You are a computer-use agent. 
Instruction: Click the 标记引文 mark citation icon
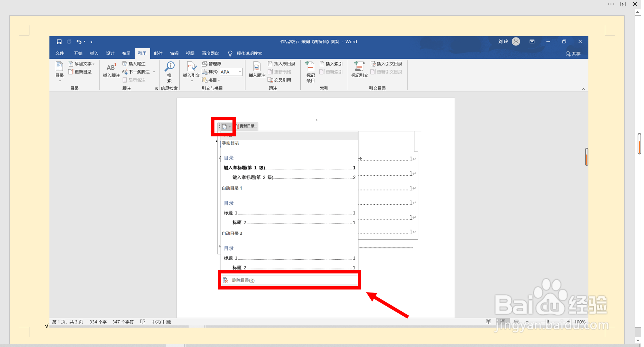359,70
